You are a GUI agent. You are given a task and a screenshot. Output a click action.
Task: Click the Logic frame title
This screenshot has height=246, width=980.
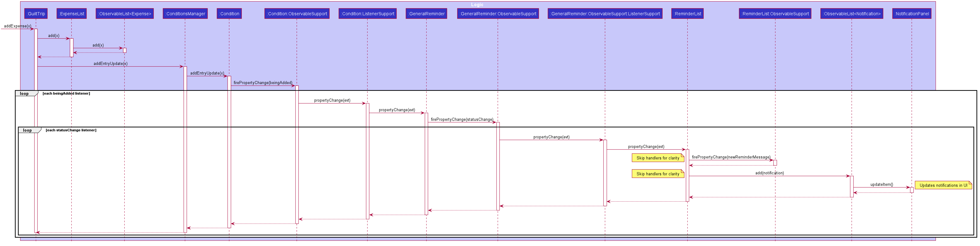point(477,5)
